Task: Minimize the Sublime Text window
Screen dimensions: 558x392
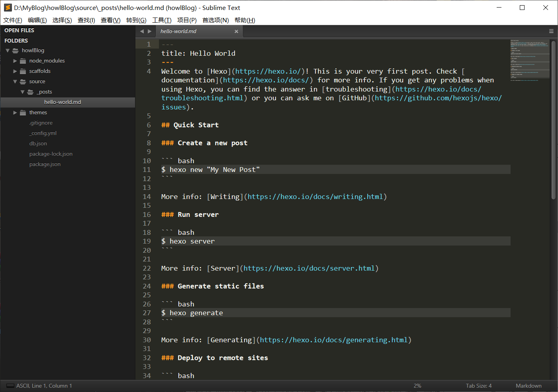Action: coord(499,8)
